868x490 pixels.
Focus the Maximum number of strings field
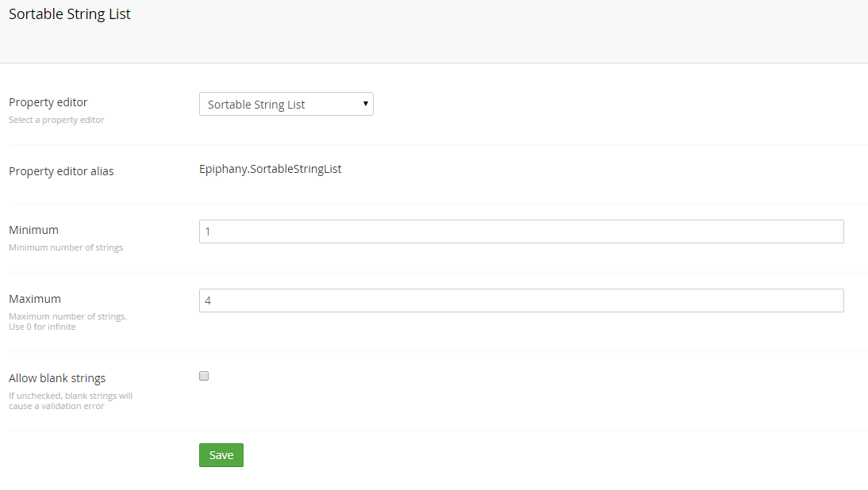(521, 301)
